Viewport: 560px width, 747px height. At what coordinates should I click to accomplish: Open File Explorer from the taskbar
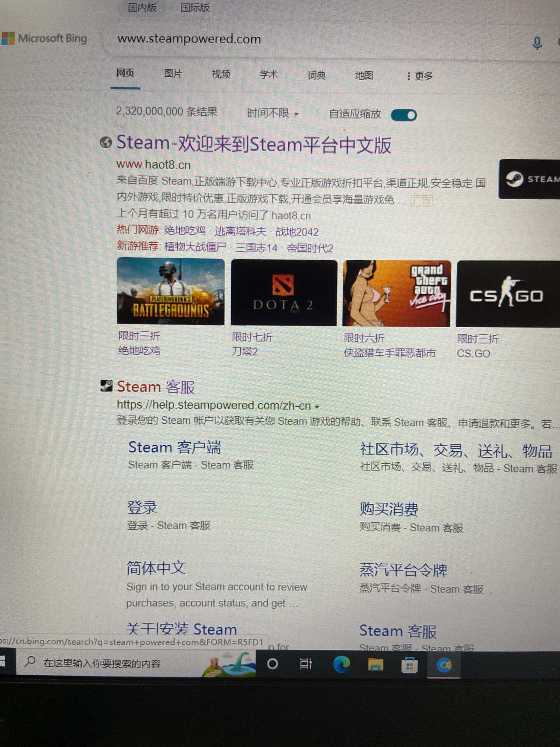click(x=375, y=665)
